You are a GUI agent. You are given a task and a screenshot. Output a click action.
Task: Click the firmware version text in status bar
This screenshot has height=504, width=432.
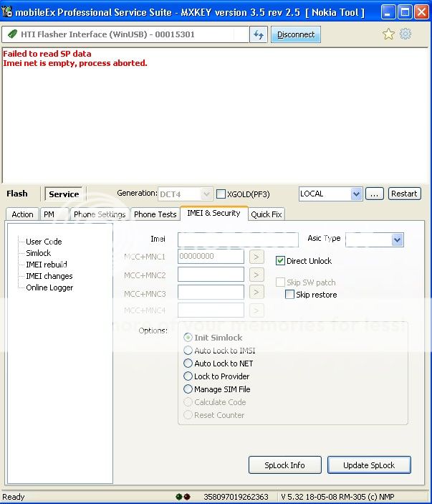(x=337, y=497)
